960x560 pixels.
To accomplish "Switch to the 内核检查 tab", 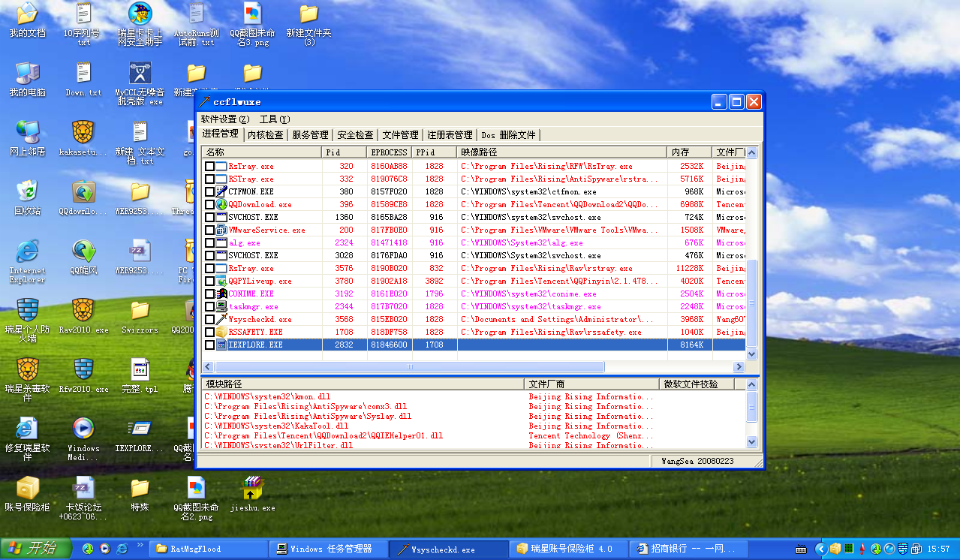I will [x=266, y=135].
